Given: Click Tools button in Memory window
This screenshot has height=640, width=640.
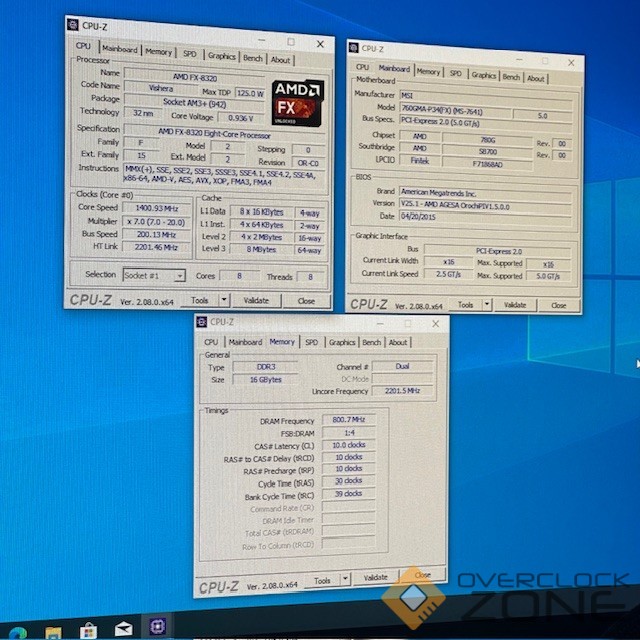Looking at the screenshot, I should coord(322,580).
